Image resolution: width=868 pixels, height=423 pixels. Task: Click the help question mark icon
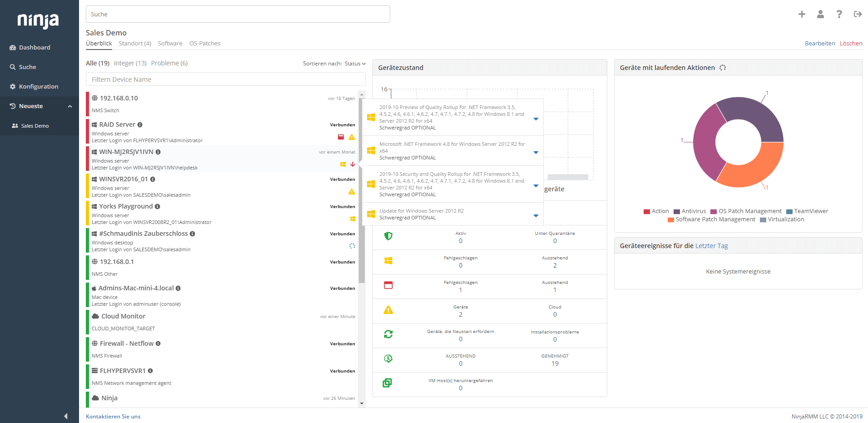coord(839,15)
